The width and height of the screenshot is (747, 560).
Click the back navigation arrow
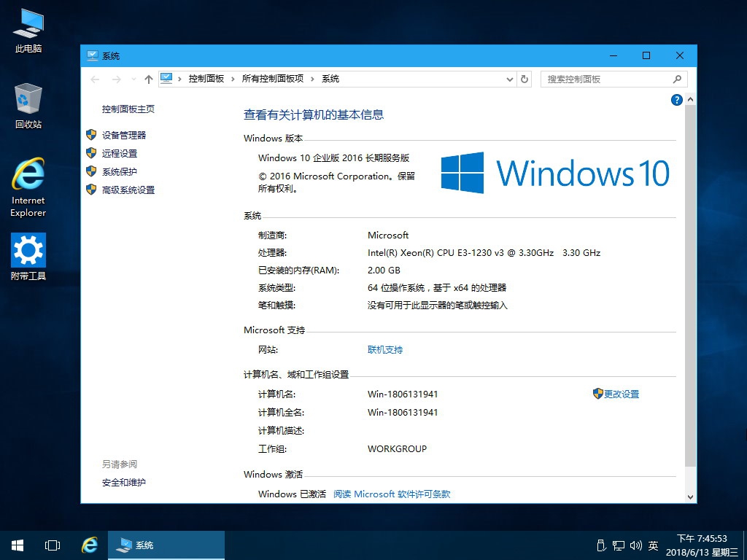(96, 79)
